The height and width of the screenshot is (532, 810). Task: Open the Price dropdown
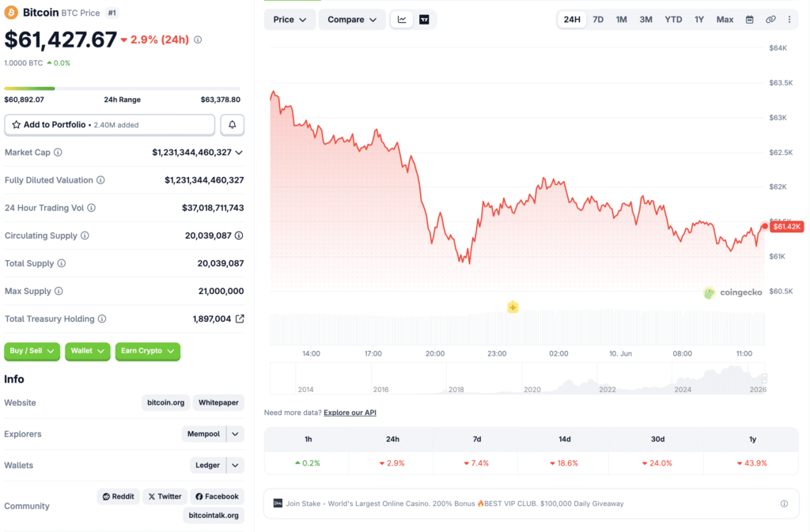coord(290,20)
